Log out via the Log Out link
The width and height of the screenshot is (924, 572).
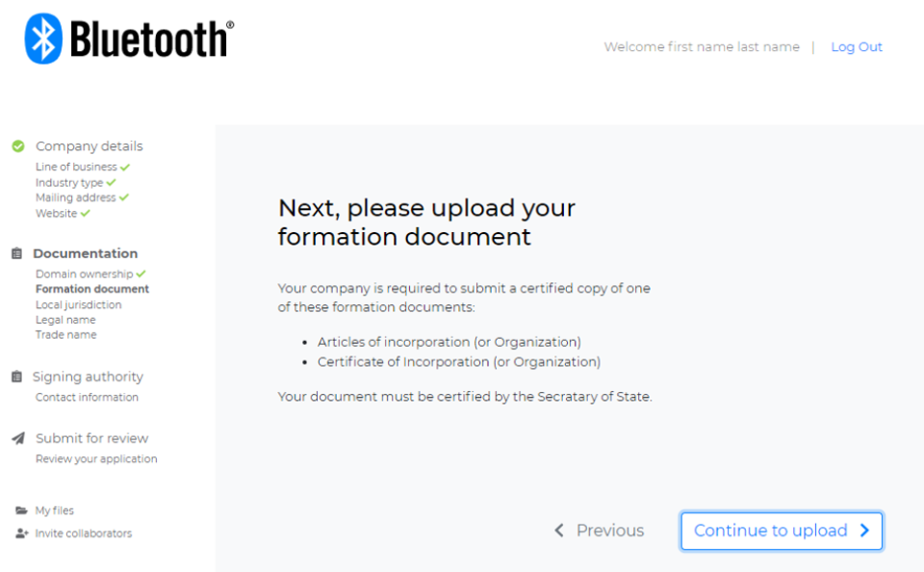857,47
